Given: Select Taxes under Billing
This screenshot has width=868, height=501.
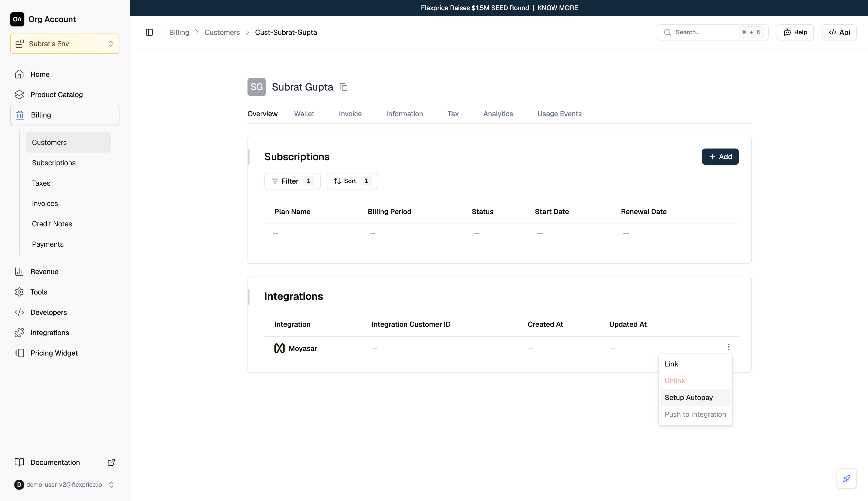Looking at the screenshot, I should (68, 183).
